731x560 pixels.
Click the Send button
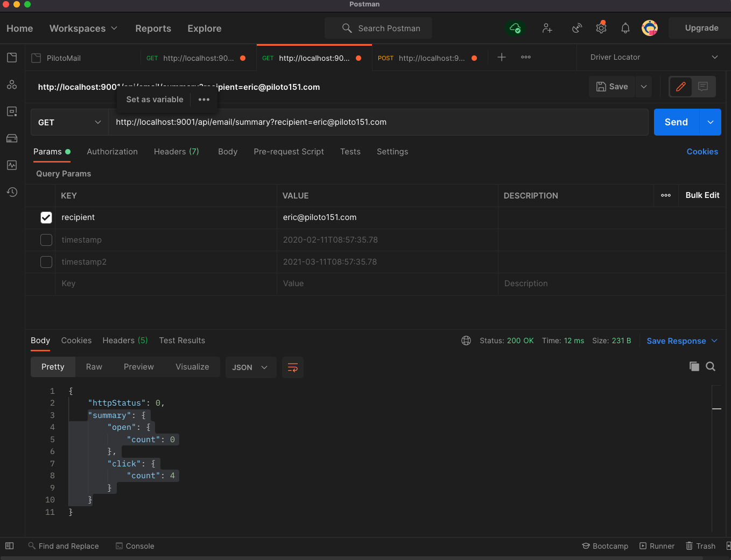676,122
